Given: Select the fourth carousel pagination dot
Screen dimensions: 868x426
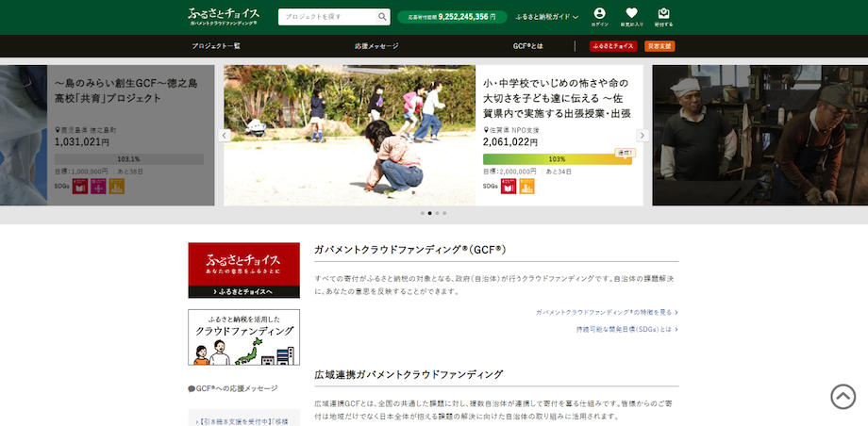Looking at the screenshot, I should tap(444, 213).
